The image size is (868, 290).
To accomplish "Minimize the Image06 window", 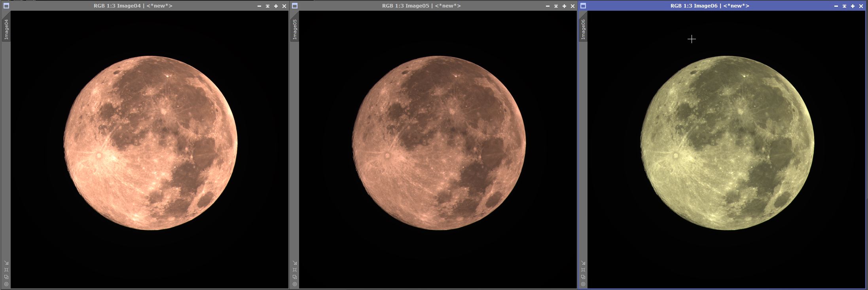I will 836,6.
